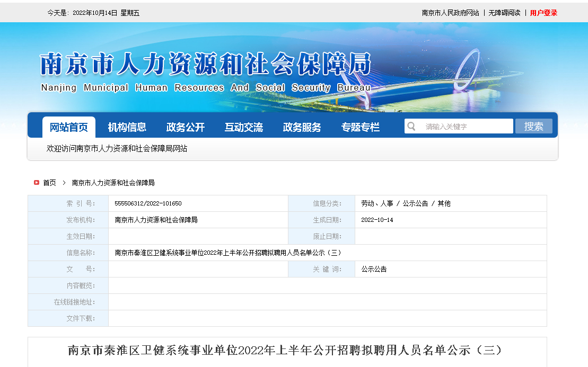The image size is (588, 367).
Task: Open the 政务服务 navigation item
Action: pyautogui.click(x=302, y=127)
